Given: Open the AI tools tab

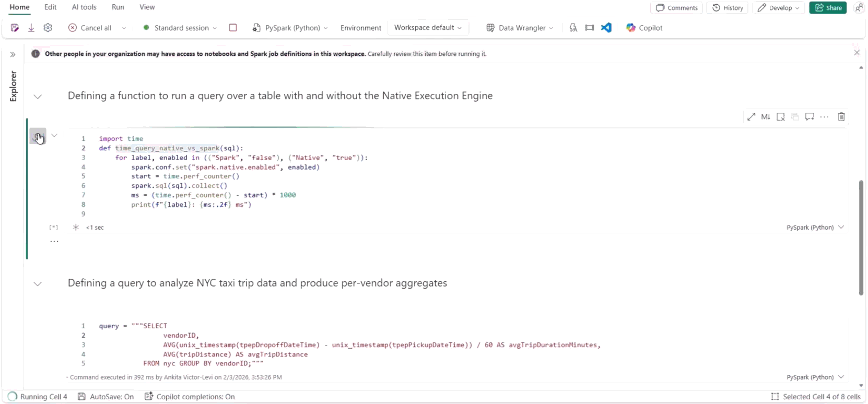Looking at the screenshot, I should (84, 7).
